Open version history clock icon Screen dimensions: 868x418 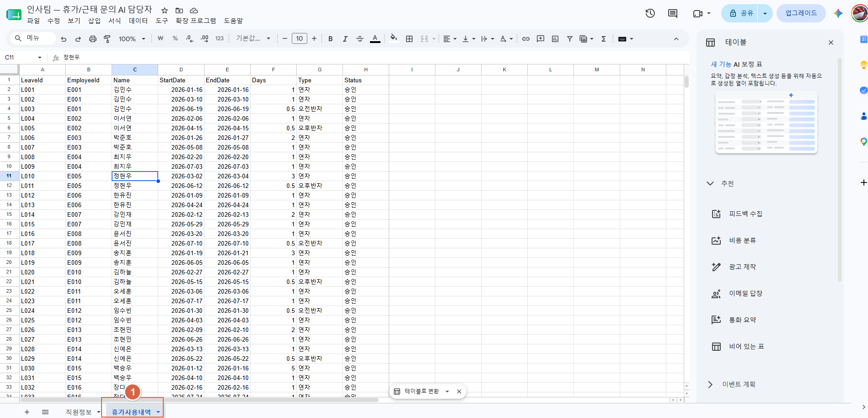(650, 13)
